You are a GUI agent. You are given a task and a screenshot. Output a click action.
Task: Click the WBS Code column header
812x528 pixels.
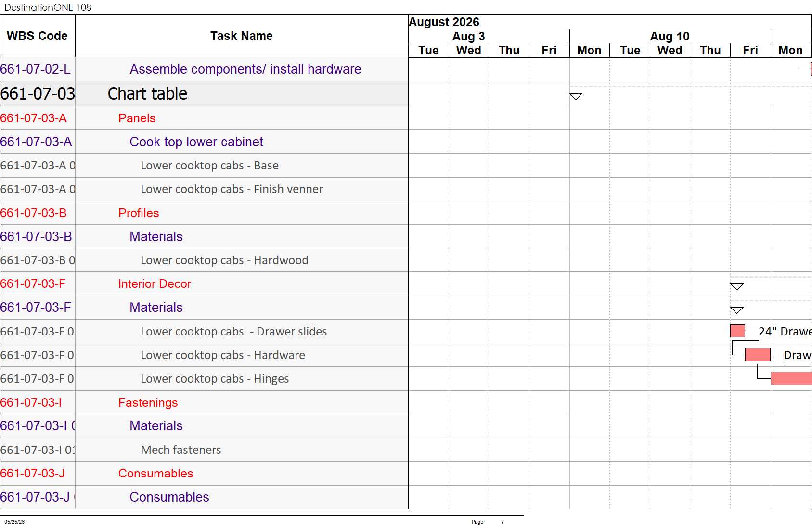[x=38, y=36]
